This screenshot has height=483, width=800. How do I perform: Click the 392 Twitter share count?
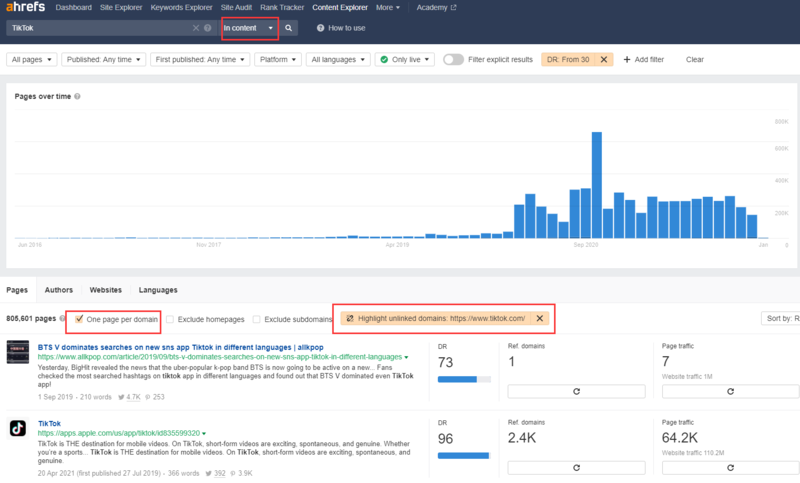[220, 473]
